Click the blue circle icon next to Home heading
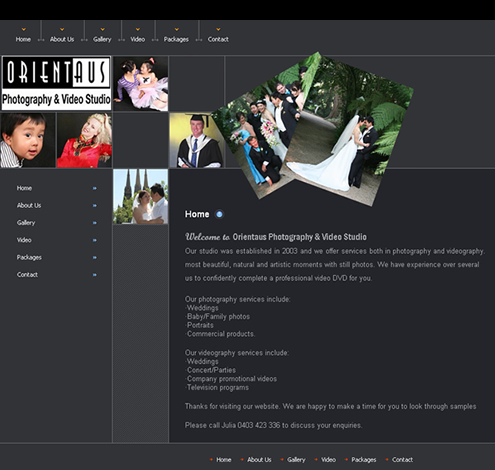This screenshot has height=470, width=495. tap(219, 214)
